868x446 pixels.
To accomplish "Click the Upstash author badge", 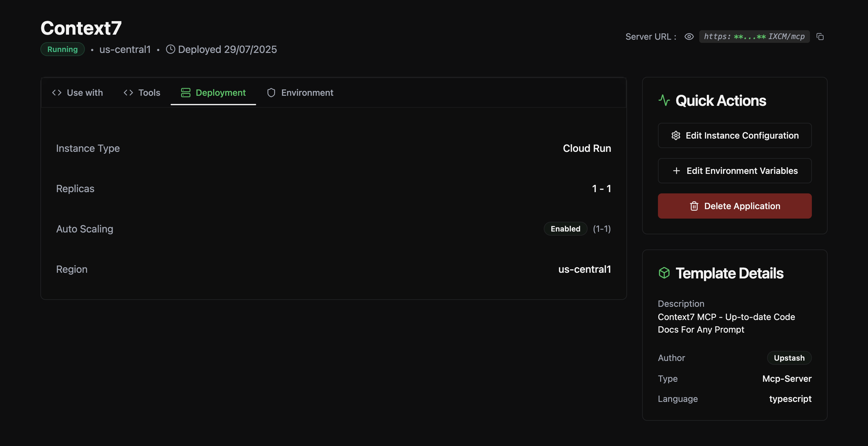I will 789,358.
